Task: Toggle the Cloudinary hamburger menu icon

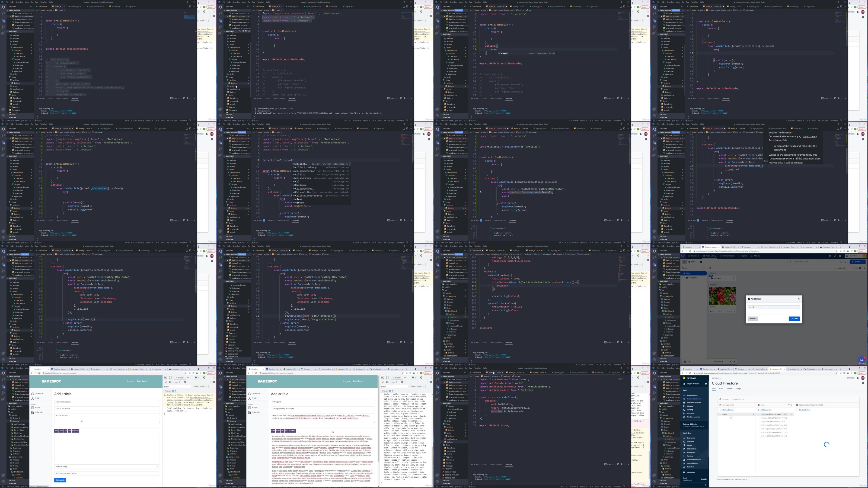Action: click(x=684, y=262)
